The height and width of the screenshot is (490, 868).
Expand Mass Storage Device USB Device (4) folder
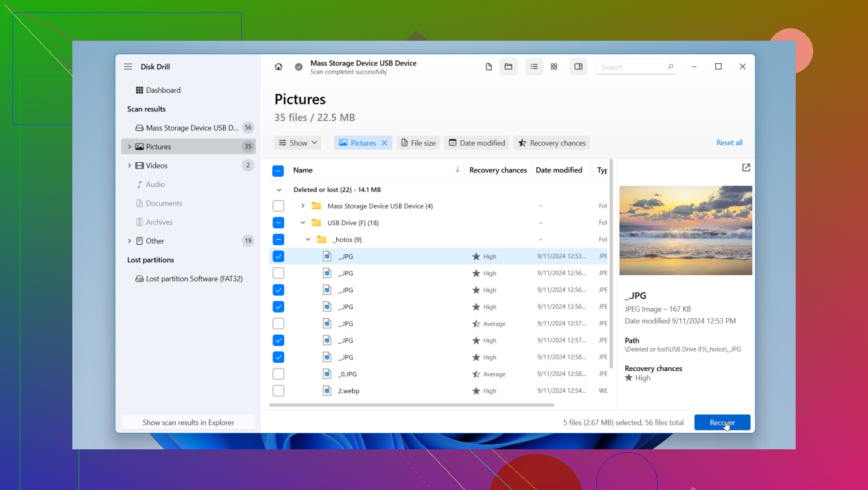[303, 206]
